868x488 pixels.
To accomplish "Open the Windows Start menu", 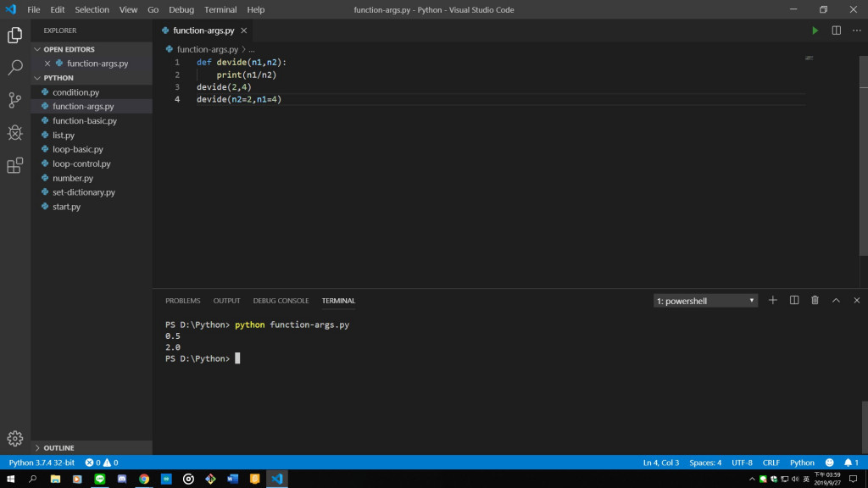I will click(x=10, y=480).
